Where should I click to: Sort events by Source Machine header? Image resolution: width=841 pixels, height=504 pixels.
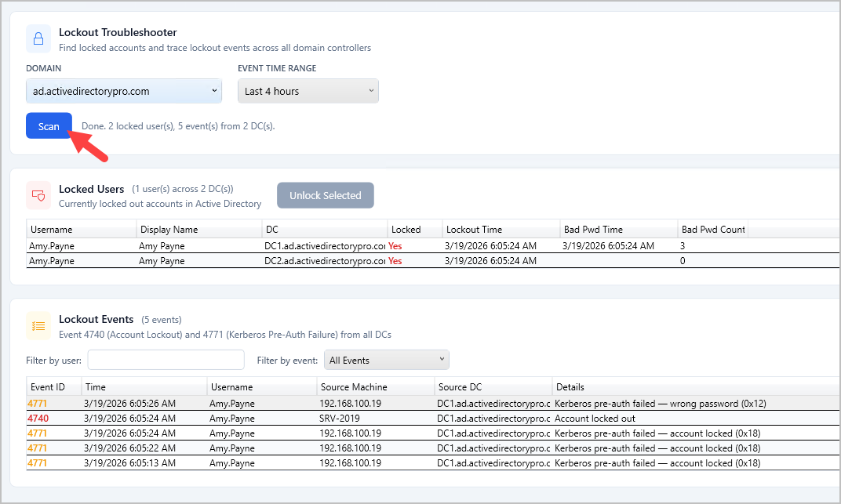(x=374, y=386)
